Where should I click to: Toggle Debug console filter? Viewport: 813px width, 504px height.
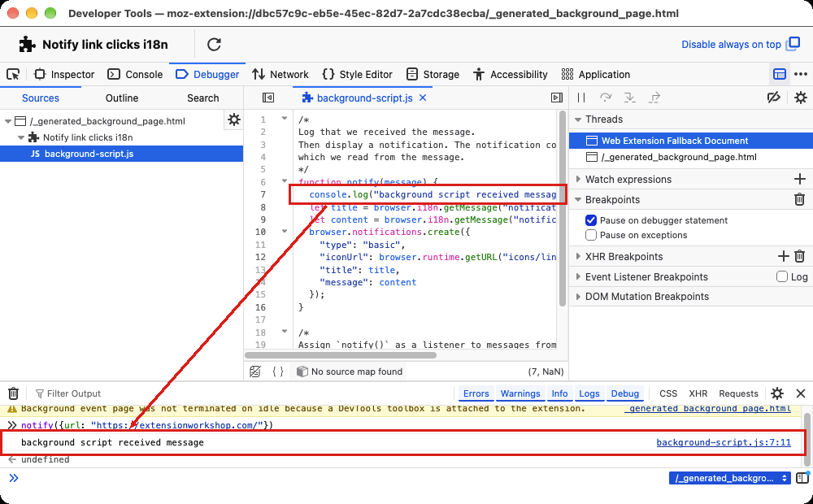(624, 393)
